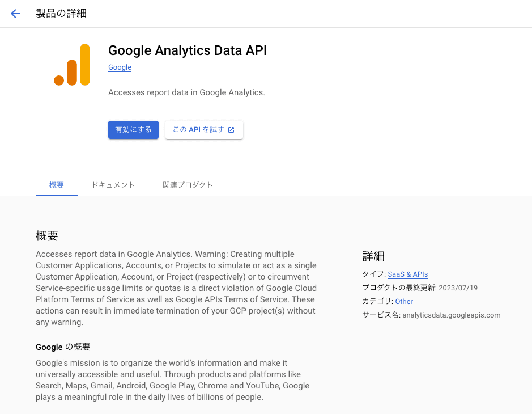Open the Google publisher link
This screenshot has height=414, width=532.
(120, 67)
